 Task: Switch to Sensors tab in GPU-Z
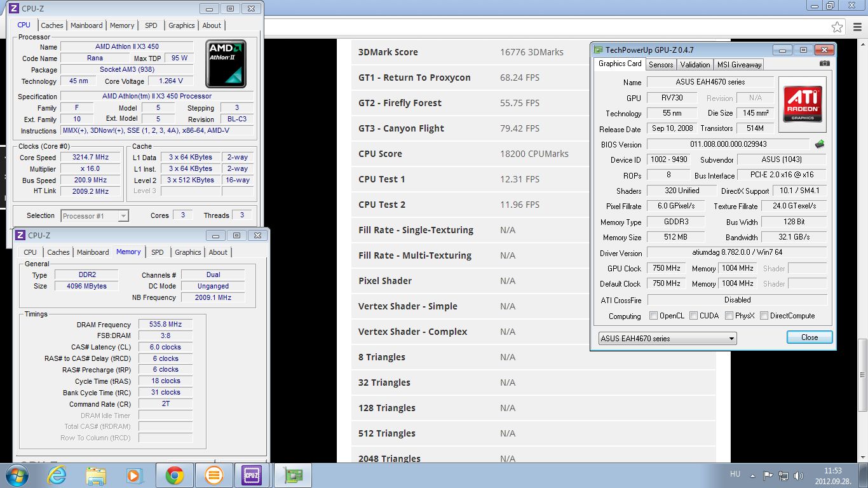click(x=661, y=65)
